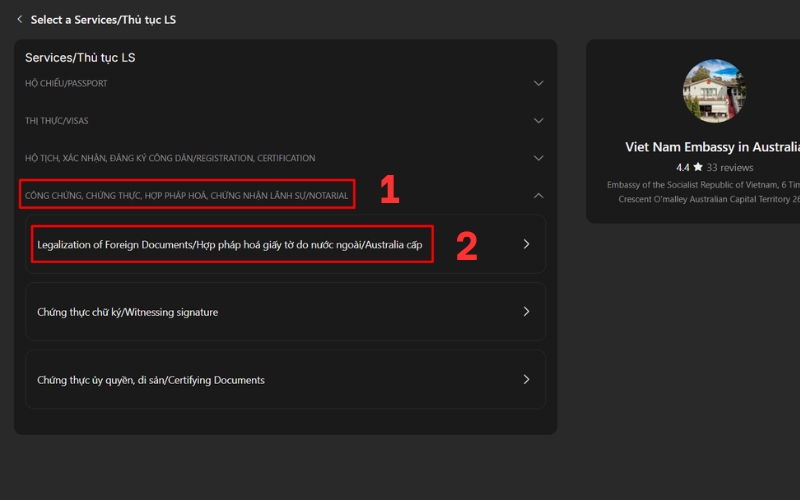Click the embassy profile photo
Image resolution: width=800 pixels, height=500 pixels.
(x=714, y=91)
